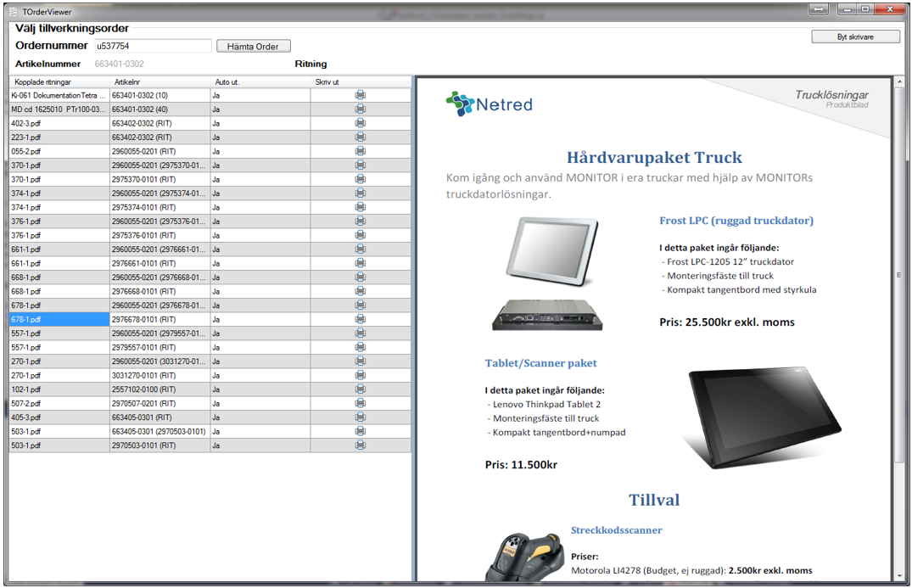
Task: Click printer icon for 223-1.pdf
Action: pos(361,137)
